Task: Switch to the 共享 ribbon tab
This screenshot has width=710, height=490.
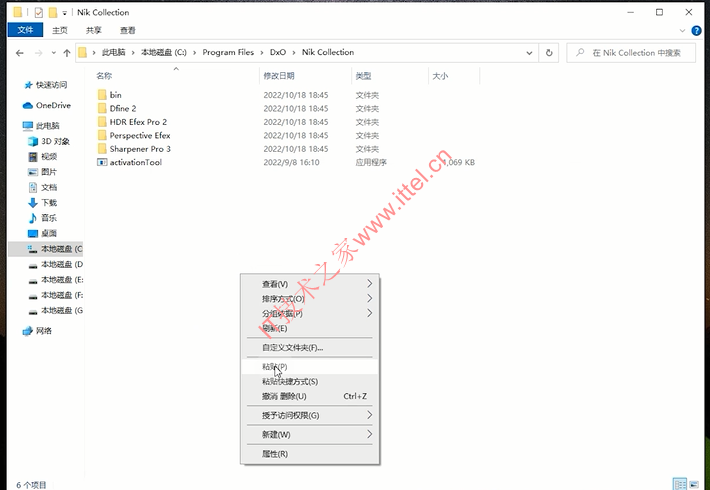Action: coord(94,30)
